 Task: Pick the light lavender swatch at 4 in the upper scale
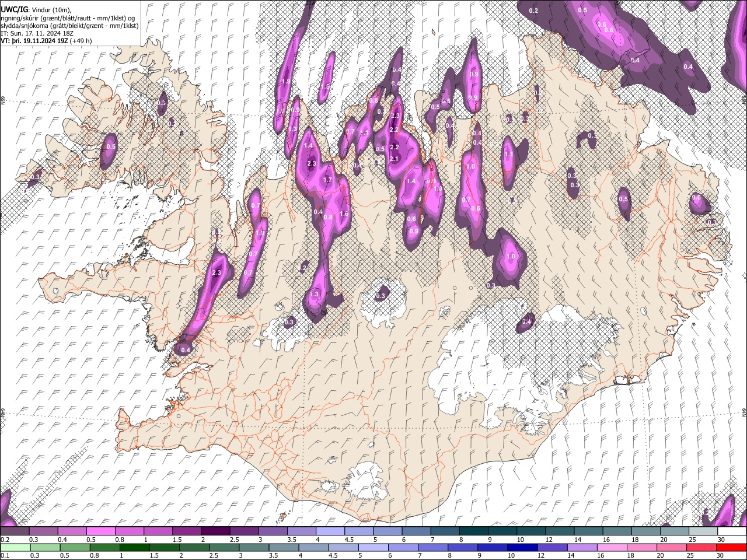329,531
